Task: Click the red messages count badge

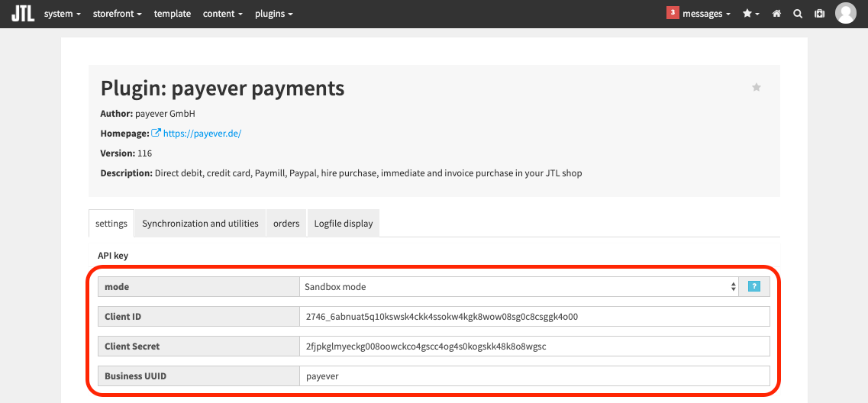Action: coord(673,13)
